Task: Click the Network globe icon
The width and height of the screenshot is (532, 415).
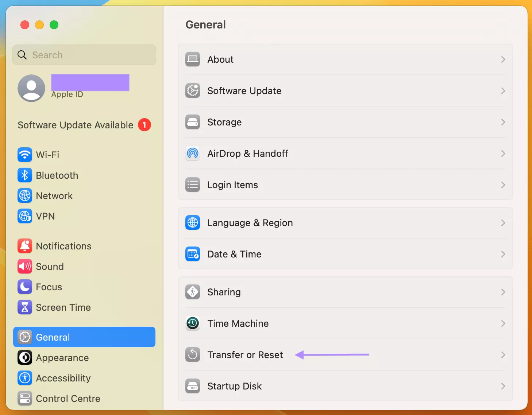Action: pyautogui.click(x=24, y=195)
